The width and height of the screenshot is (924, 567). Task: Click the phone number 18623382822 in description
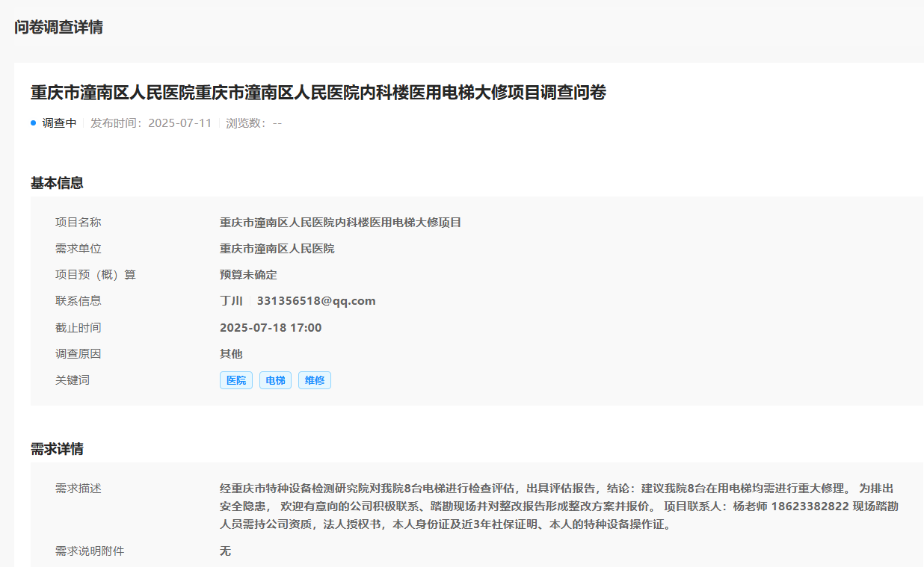point(810,506)
